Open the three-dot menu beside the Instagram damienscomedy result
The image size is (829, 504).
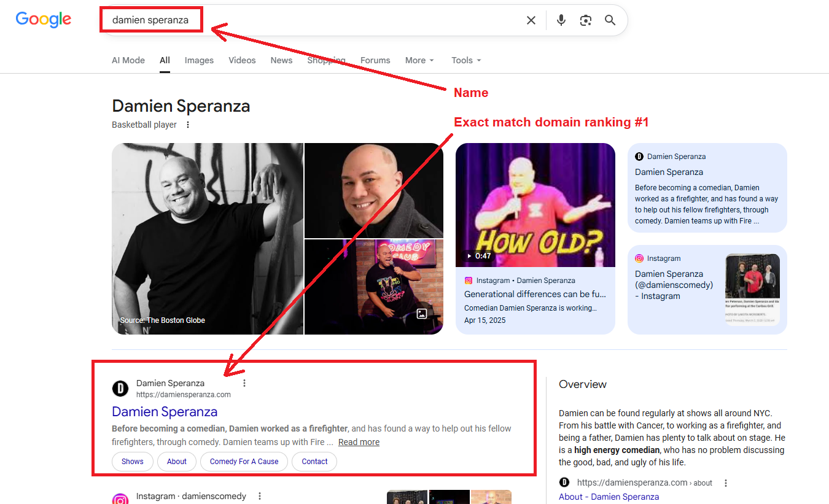point(260,496)
